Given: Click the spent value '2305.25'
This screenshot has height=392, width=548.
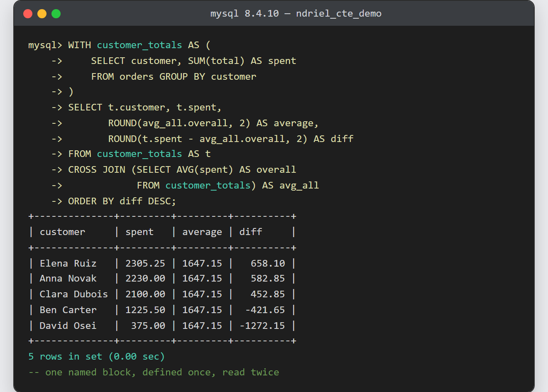Looking at the screenshot, I should pyautogui.click(x=145, y=263).
